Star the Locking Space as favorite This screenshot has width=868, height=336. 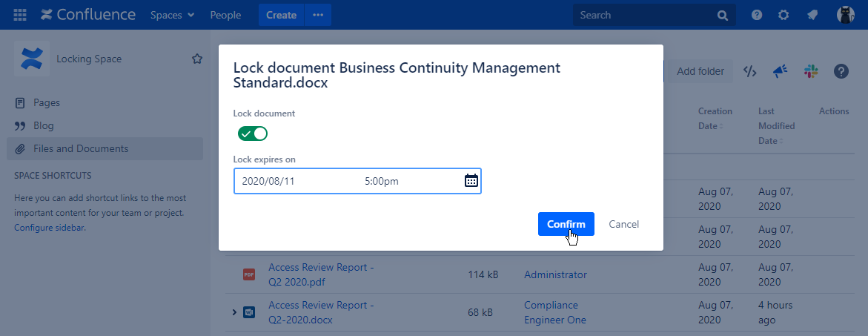[197, 59]
